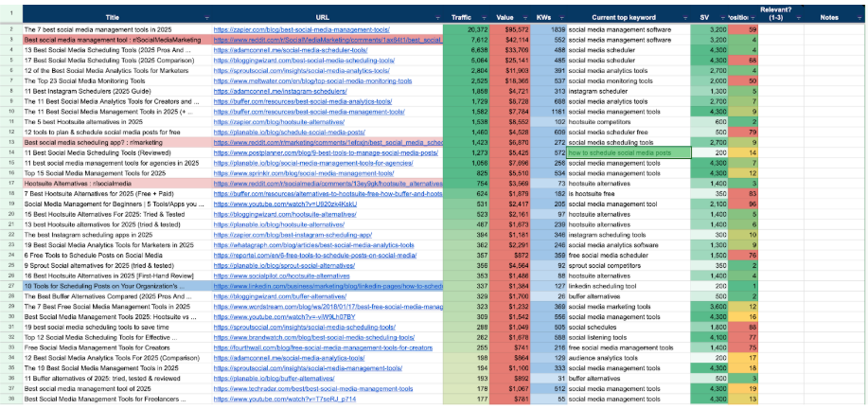Open the adamconnell.me instagram-schedulers link
The image size is (868, 409).
(279, 91)
